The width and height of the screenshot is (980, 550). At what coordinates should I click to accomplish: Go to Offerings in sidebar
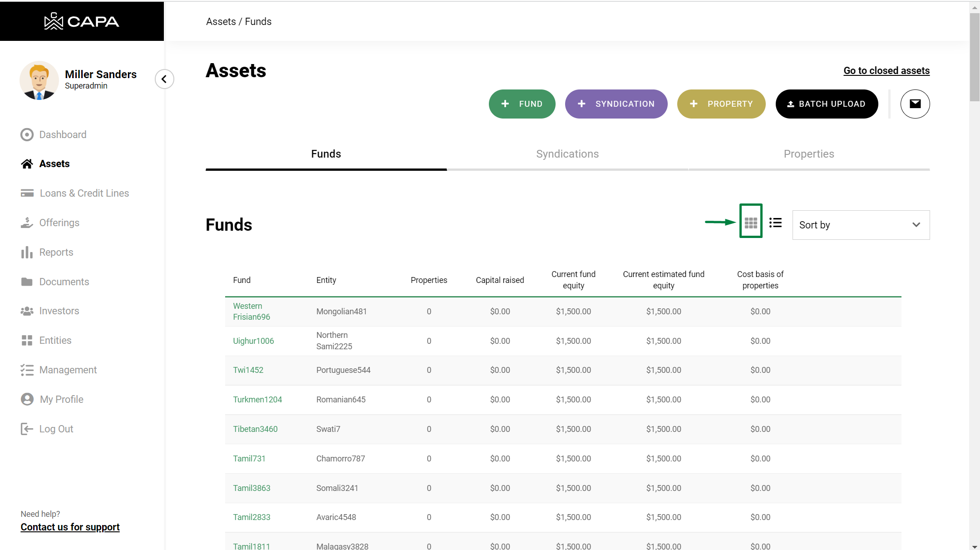(59, 223)
